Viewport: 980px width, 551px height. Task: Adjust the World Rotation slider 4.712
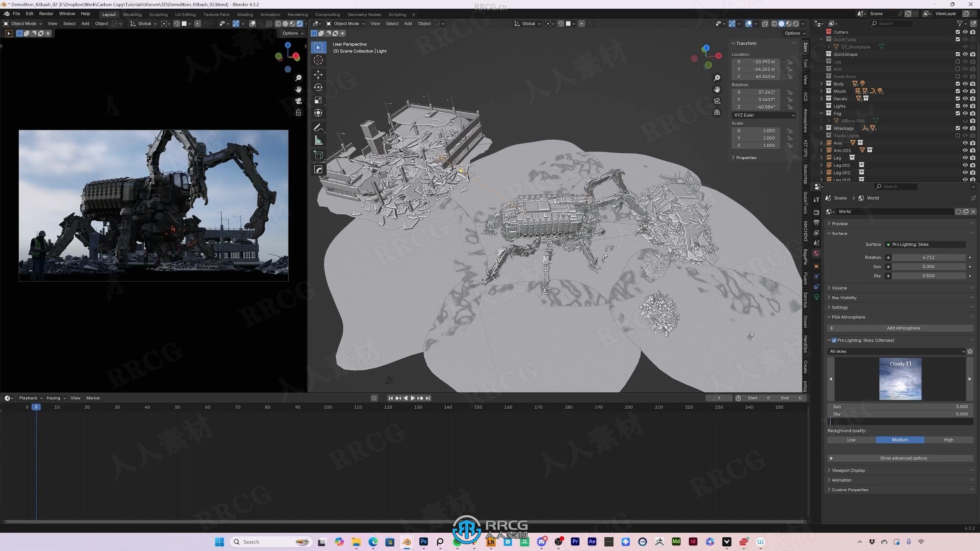click(928, 258)
